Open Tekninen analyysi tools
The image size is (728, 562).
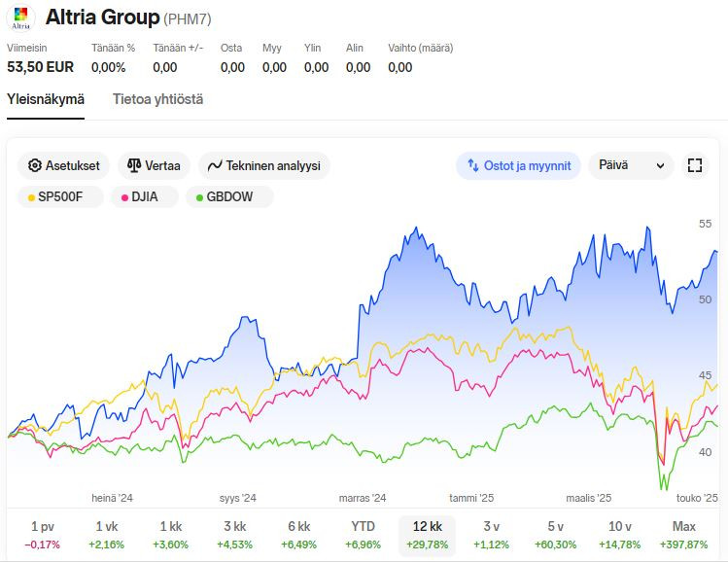264,166
